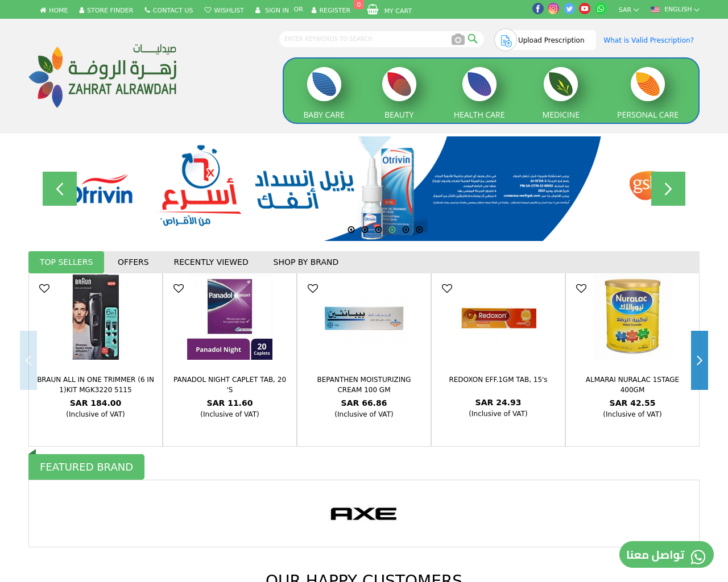Toggle wishlist heart on Panadol Night
The width and height of the screenshot is (728, 582).
[x=179, y=288]
